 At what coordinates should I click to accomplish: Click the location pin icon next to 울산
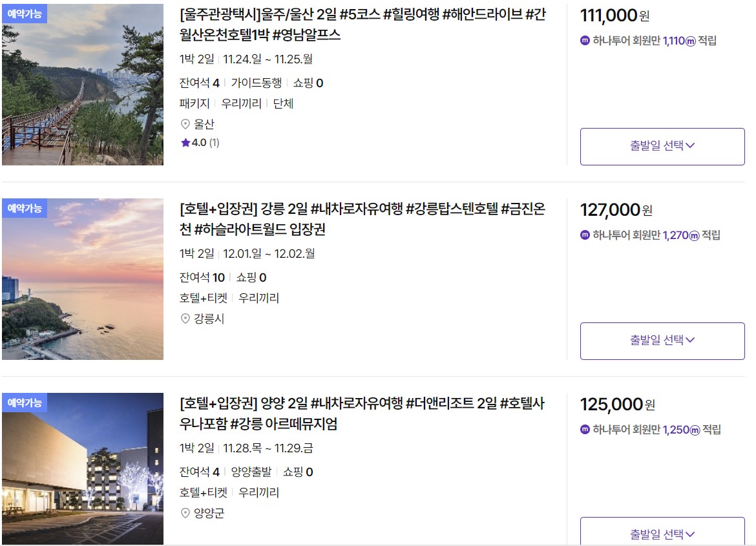186,125
